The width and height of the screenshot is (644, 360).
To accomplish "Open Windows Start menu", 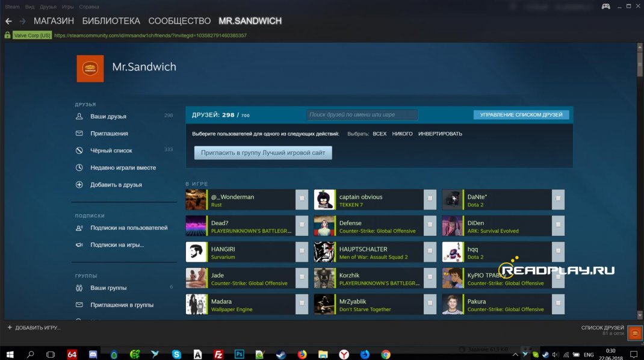I will pyautogui.click(x=10, y=354).
